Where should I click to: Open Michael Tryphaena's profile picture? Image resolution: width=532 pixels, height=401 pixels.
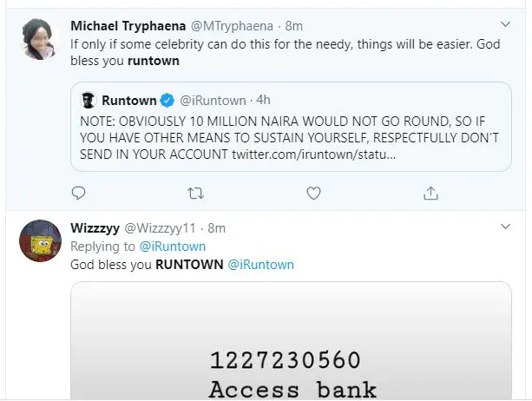tap(39, 39)
